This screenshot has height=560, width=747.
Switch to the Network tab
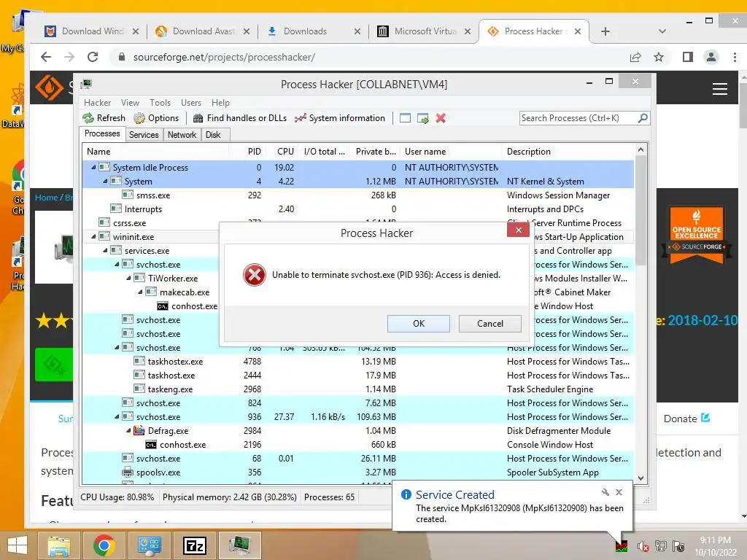click(x=182, y=135)
